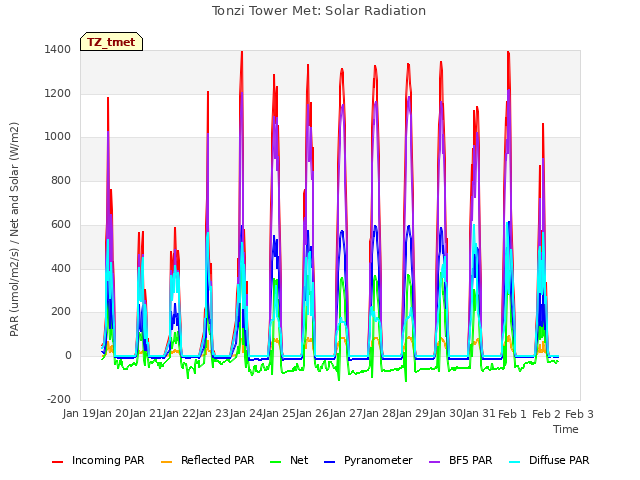Click the Feb 3 x-axis tick label
The width and height of the screenshot is (640, 480).
(579, 414)
